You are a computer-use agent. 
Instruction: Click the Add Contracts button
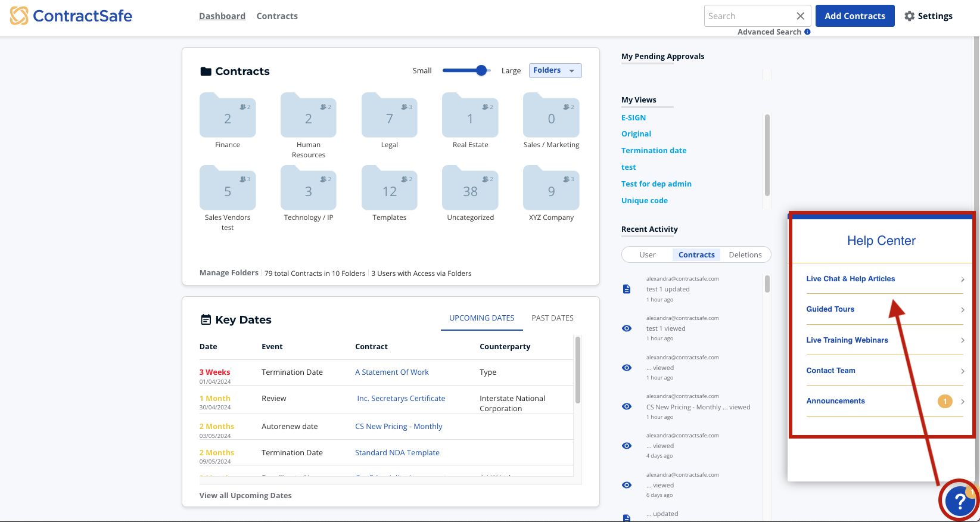854,16
